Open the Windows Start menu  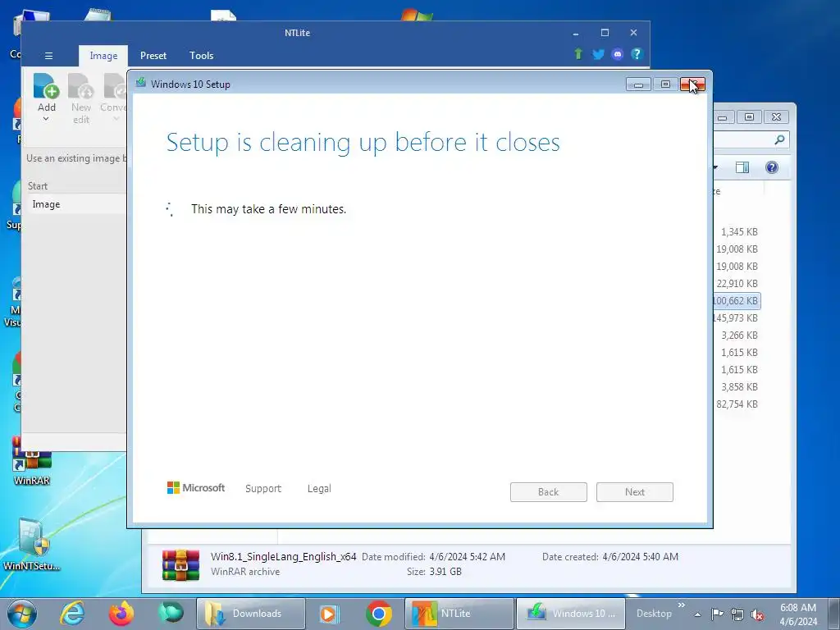pyautogui.click(x=22, y=614)
